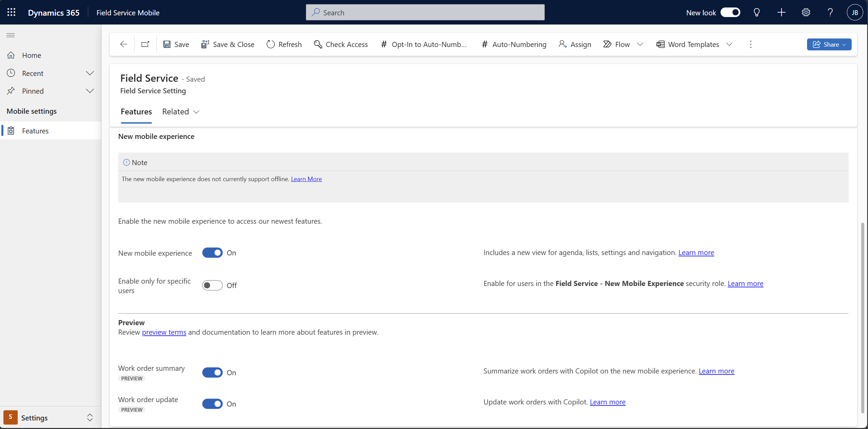Open the Share dropdown menu
This screenshot has width=868, height=429.
click(x=845, y=44)
